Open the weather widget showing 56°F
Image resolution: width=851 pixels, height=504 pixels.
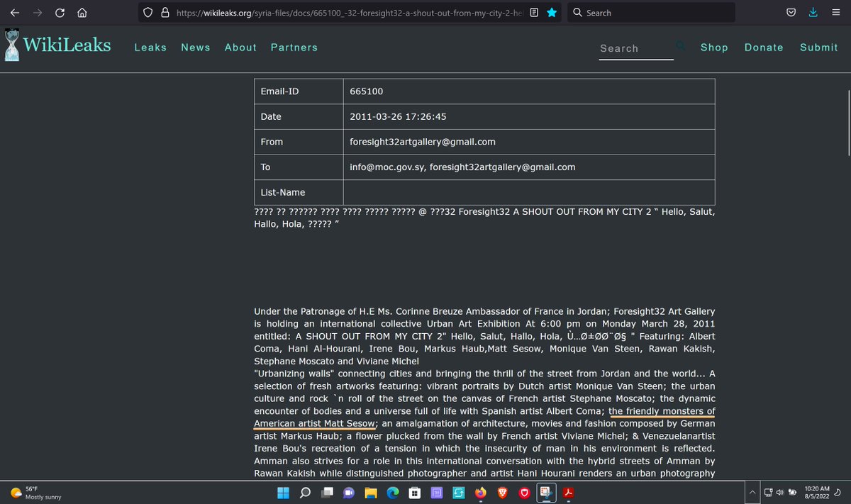click(37, 493)
